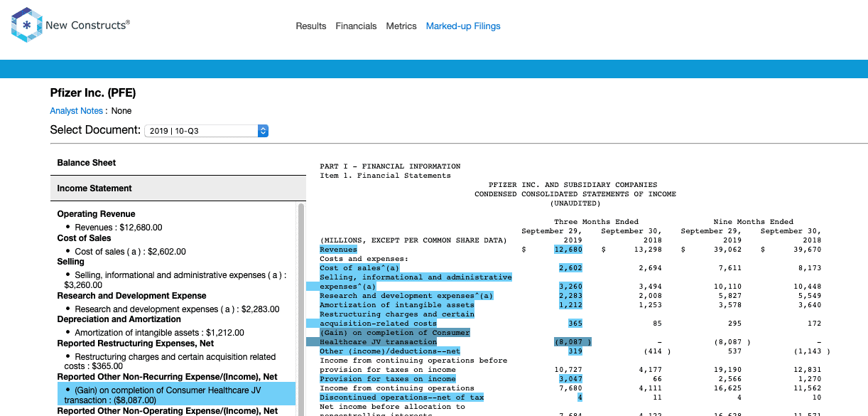Click the Selling category heading in the sidebar
Screen dimensions: 868x416
tap(71, 262)
